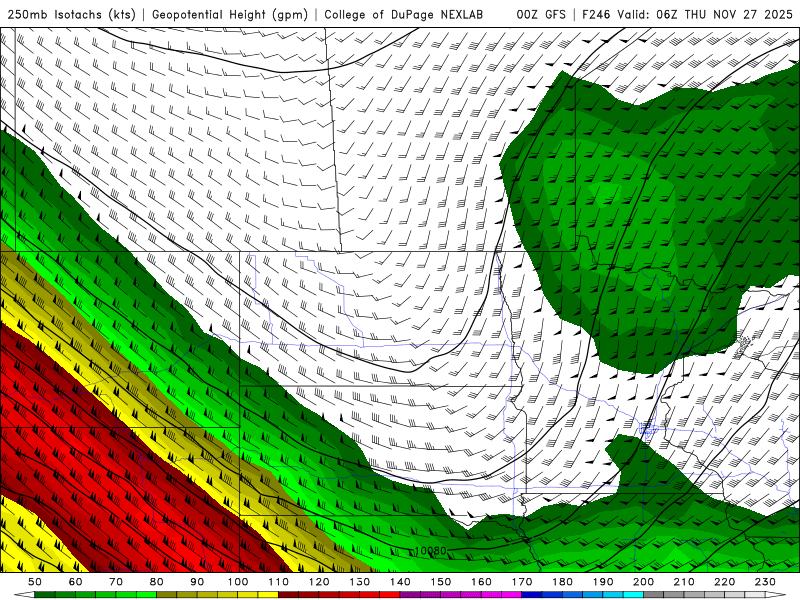The height and width of the screenshot is (600, 800).
Task: Click the '150' value on the color scale
Action: (x=440, y=582)
